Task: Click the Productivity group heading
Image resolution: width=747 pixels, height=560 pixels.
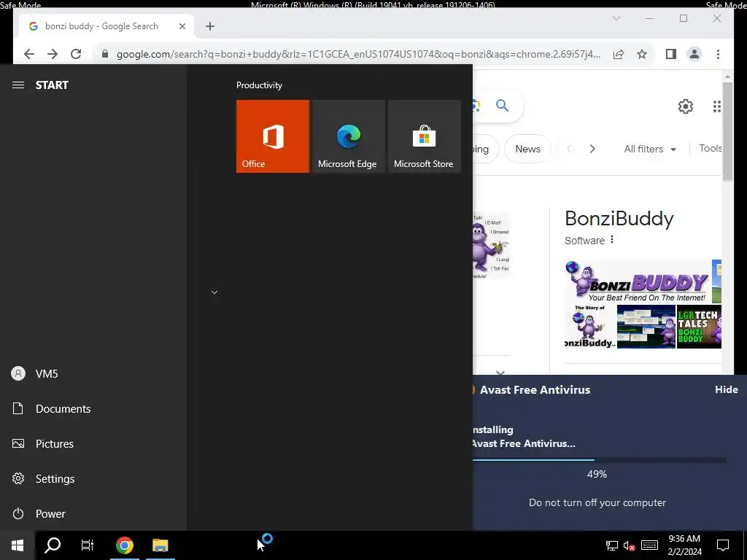Action: tap(259, 85)
